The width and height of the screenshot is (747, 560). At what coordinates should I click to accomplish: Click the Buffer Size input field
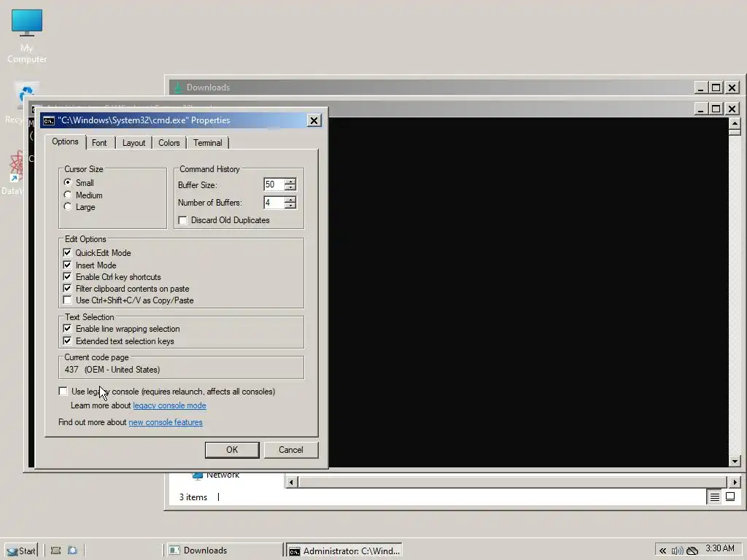(274, 184)
